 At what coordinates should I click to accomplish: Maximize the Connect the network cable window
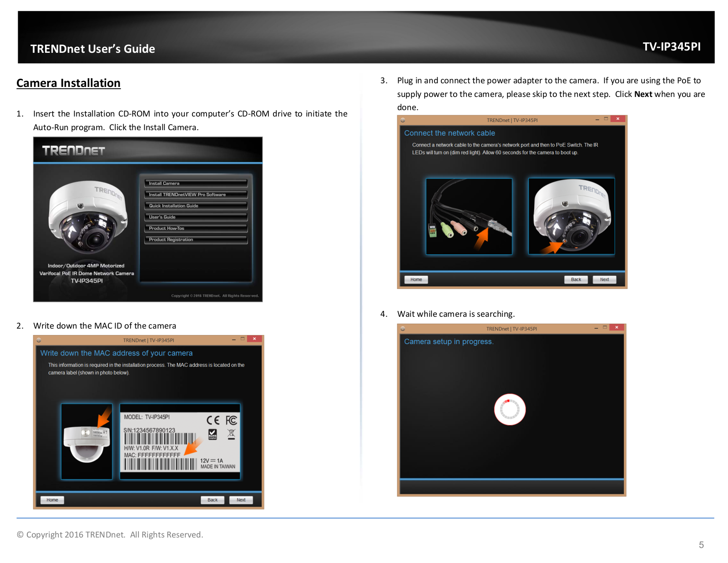click(x=606, y=119)
